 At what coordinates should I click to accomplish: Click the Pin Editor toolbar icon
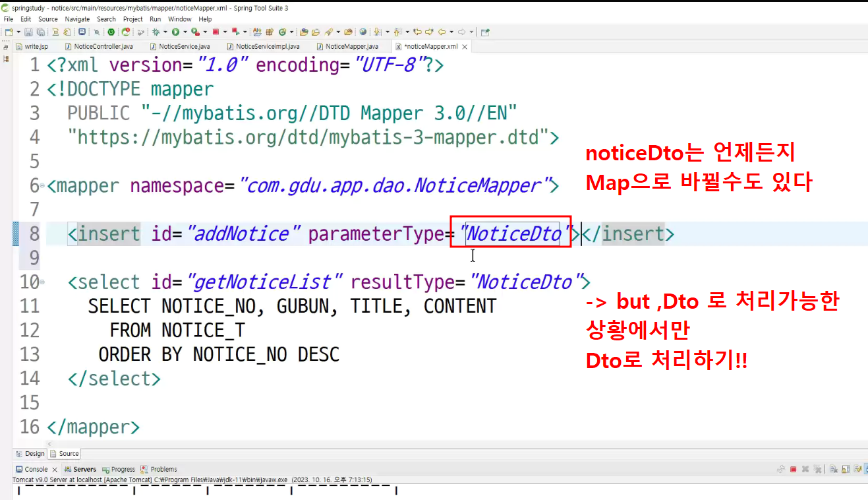[484, 32]
